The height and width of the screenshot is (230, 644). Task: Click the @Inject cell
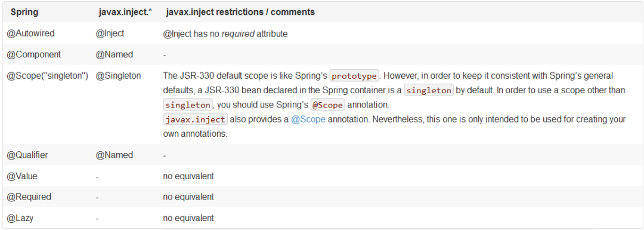(110, 33)
